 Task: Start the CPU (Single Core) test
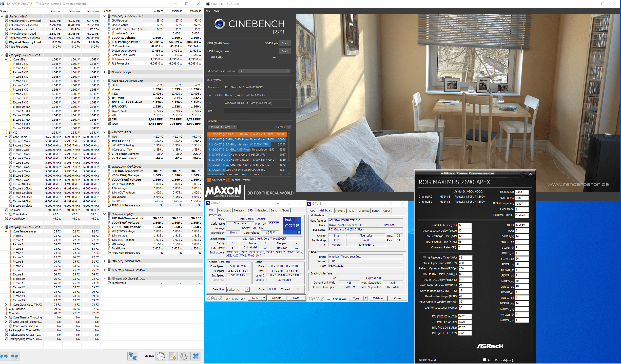(285, 51)
